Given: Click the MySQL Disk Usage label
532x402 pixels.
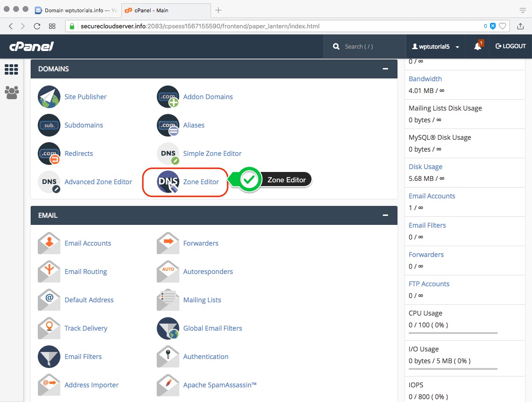Looking at the screenshot, I should click(440, 137).
